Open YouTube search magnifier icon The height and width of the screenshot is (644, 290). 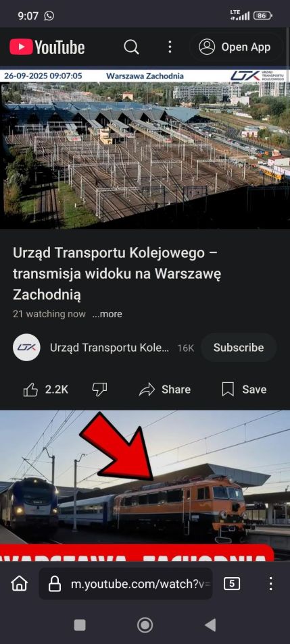[131, 47]
